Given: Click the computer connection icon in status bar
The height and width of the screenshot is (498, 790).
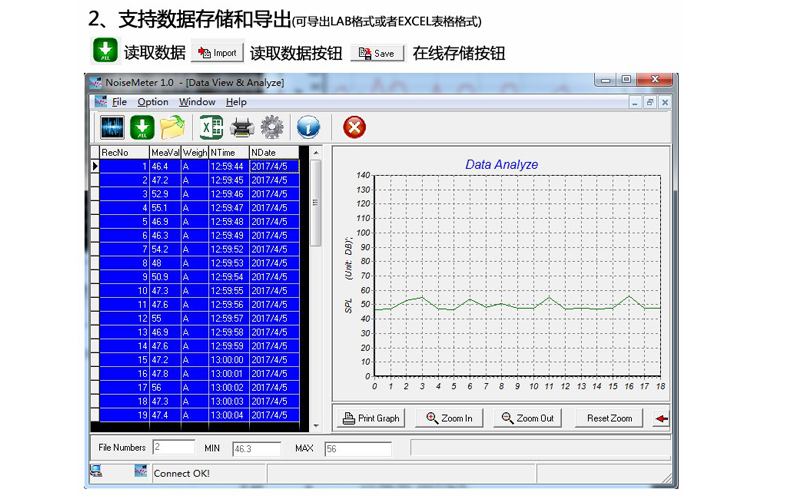Looking at the screenshot, I should click(96, 471).
